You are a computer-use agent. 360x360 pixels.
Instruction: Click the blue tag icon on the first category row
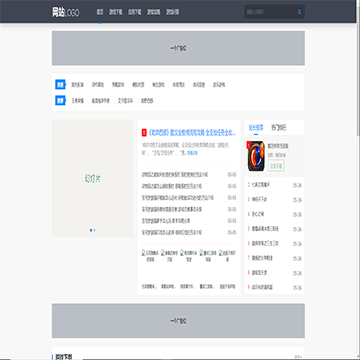pos(60,85)
